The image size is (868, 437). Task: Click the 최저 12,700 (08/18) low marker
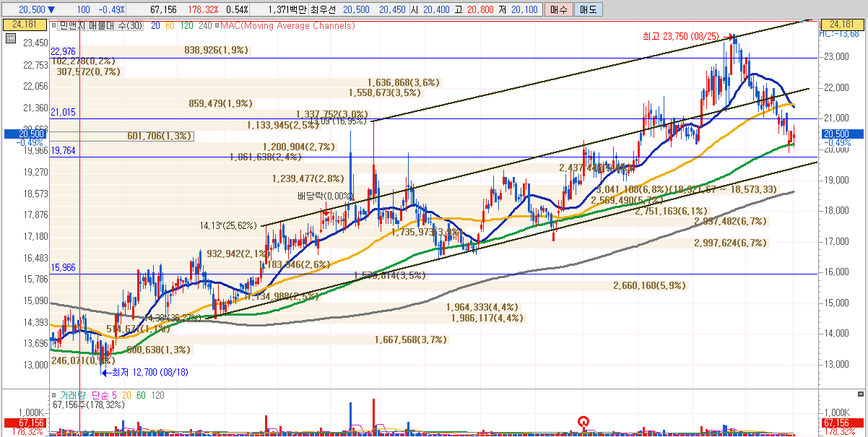pyautogui.click(x=144, y=373)
